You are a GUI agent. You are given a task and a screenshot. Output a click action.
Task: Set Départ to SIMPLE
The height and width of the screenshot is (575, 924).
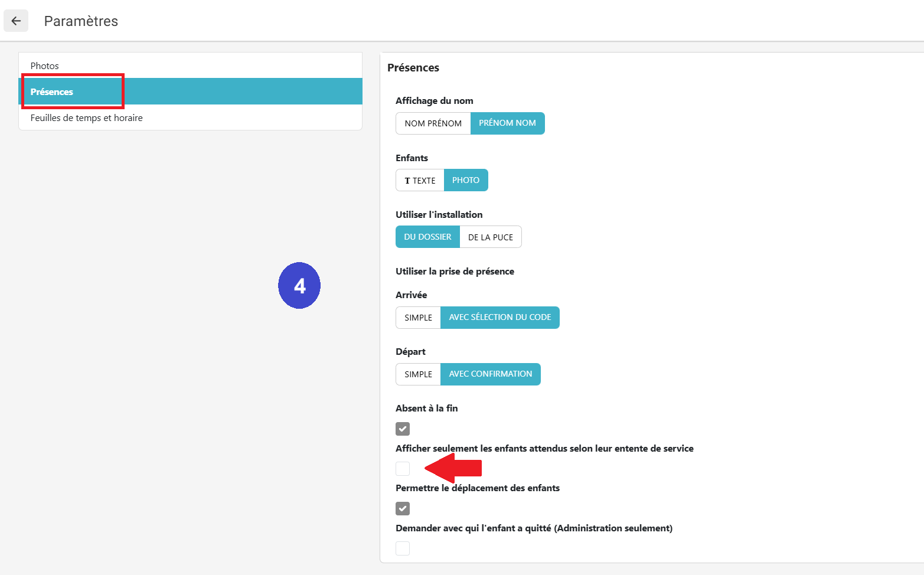418,374
